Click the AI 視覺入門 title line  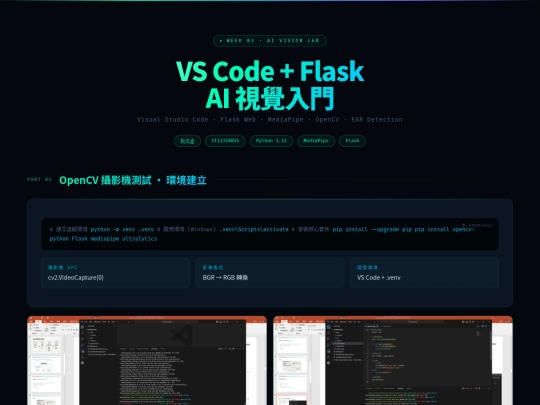[270, 98]
